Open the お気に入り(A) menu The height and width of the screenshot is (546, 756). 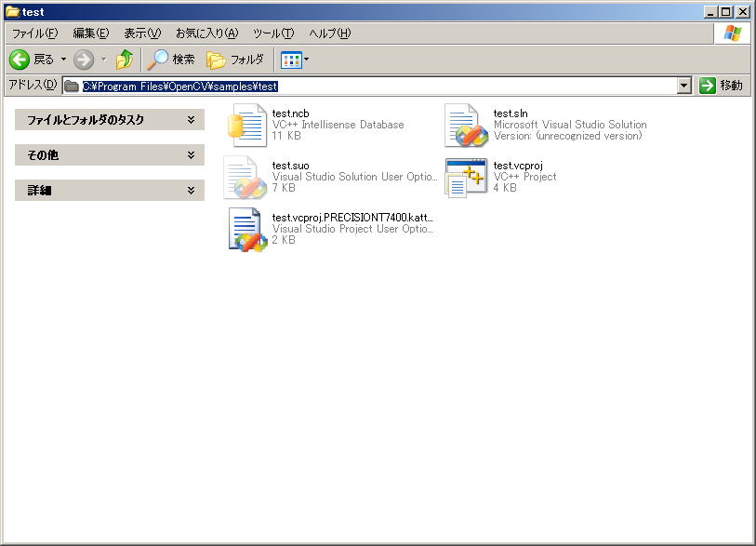(206, 33)
